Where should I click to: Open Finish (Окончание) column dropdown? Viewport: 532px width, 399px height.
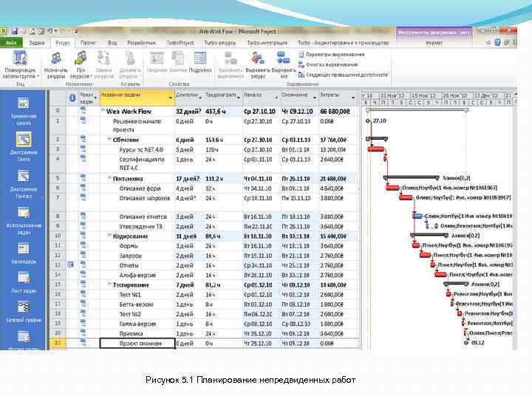[315, 98]
